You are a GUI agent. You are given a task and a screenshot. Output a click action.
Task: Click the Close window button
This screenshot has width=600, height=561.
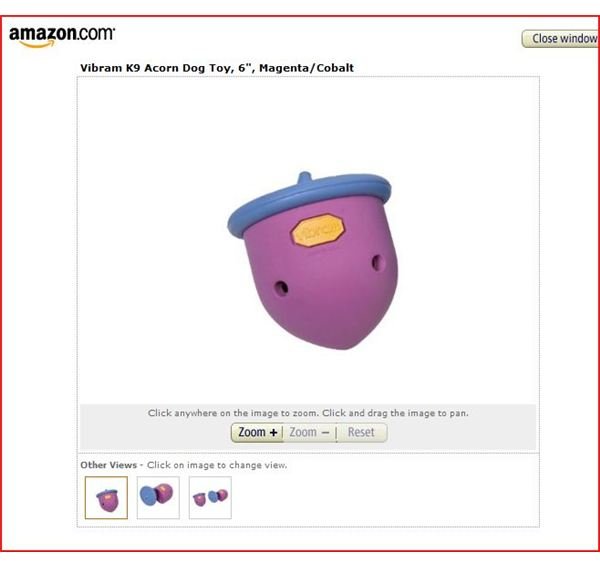point(561,39)
